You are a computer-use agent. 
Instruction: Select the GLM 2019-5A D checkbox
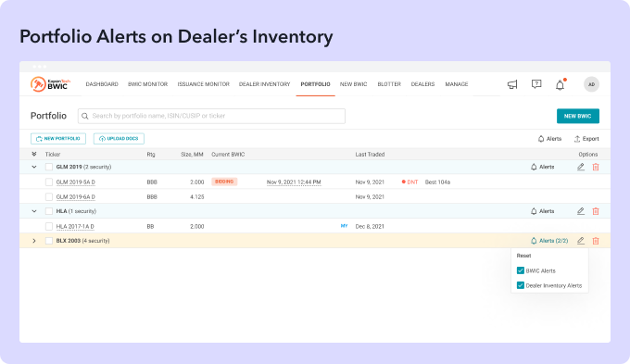point(49,182)
